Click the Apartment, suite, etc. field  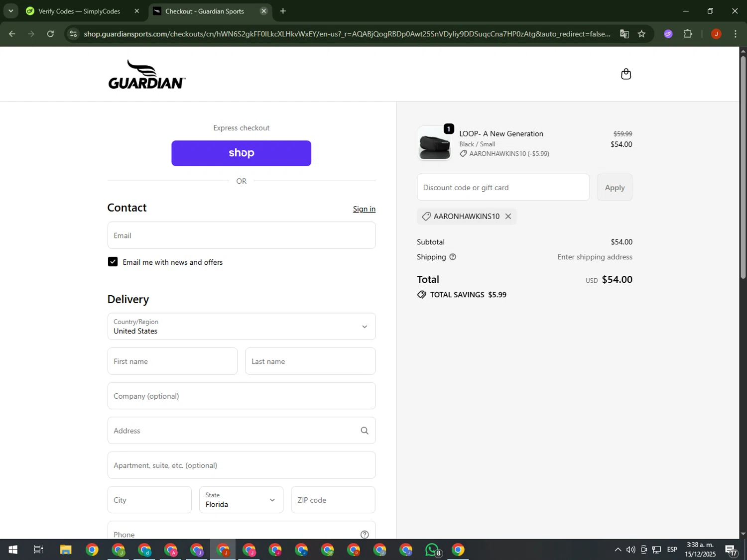(x=242, y=465)
